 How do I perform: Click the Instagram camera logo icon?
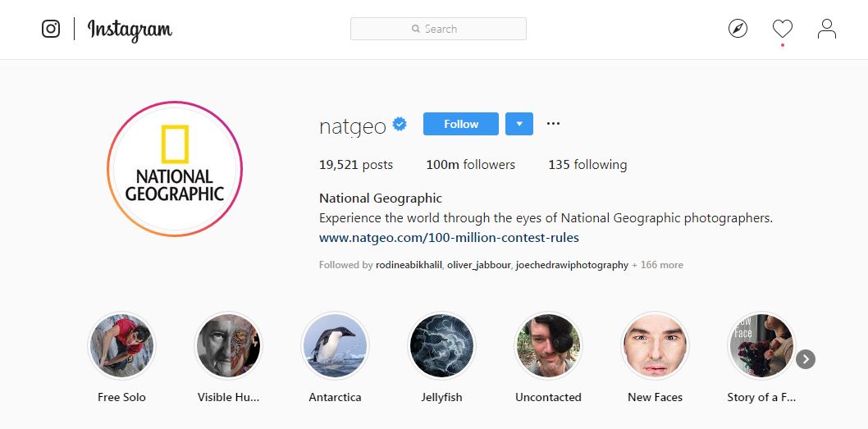pyautogui.click(x=51, y=29)
